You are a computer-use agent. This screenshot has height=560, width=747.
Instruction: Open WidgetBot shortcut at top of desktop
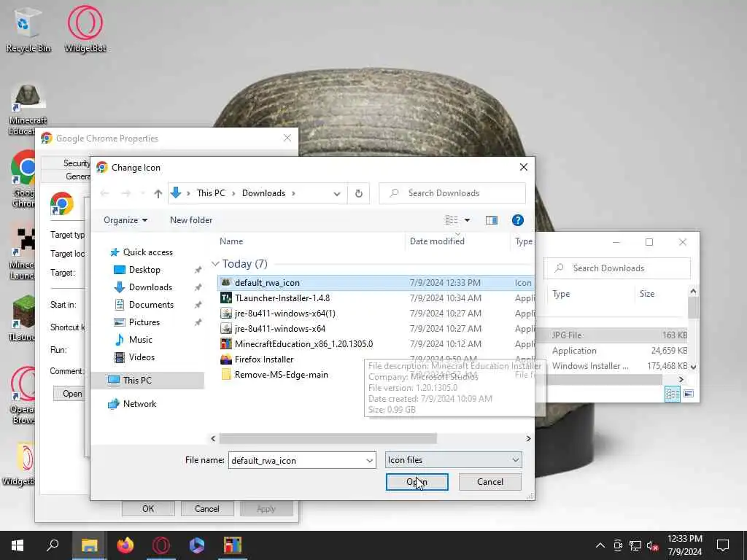tap(85, 29)
